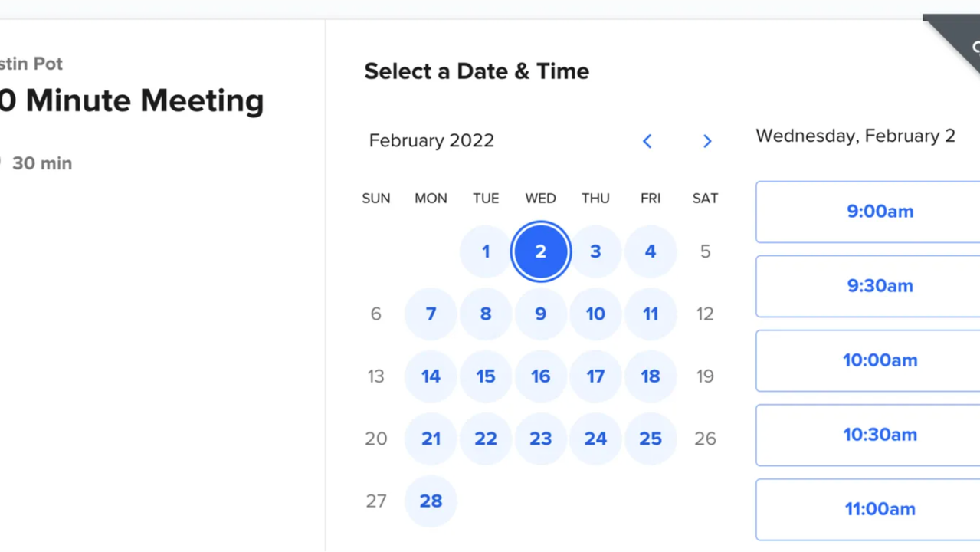
Task: Choose Wednesday February 16
Action: pyautogui.click(x=541, y=376)
